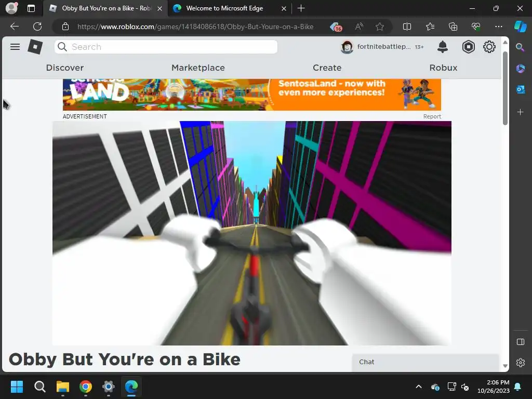
Task: Open Windows taskbar Search
Action: [39, 387]
